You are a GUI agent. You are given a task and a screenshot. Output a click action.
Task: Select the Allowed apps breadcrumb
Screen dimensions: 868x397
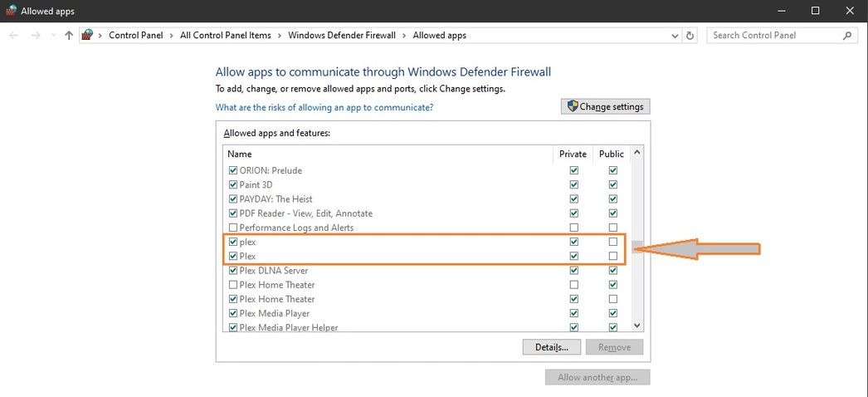(x=440, y=36)
